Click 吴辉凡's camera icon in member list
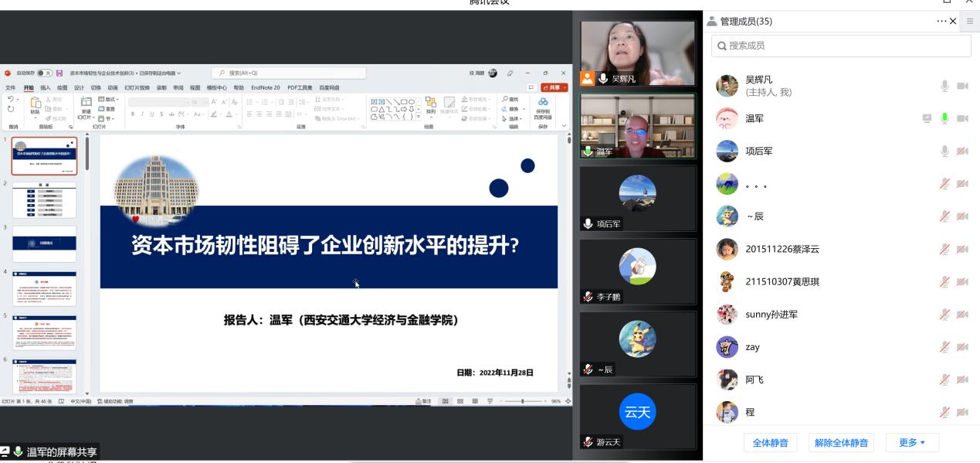Screen dimensions: 980x463 coord(962,86)
